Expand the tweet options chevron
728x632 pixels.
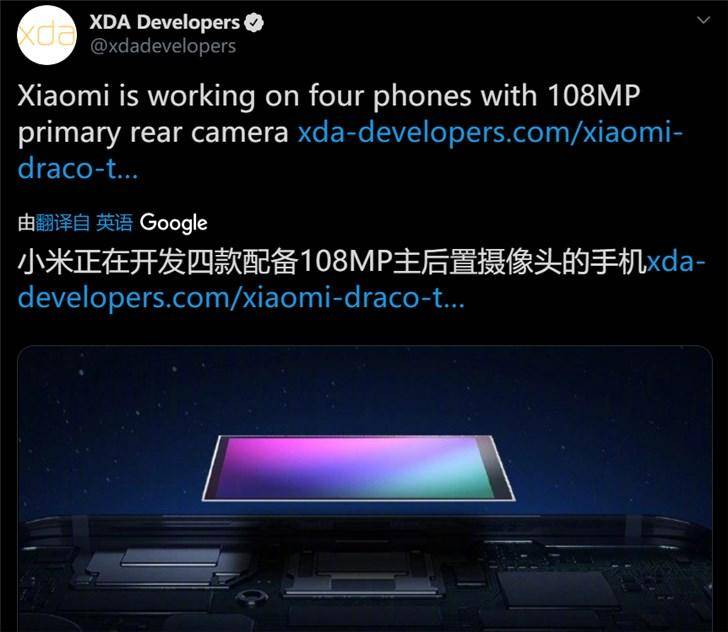pos(704,20)
